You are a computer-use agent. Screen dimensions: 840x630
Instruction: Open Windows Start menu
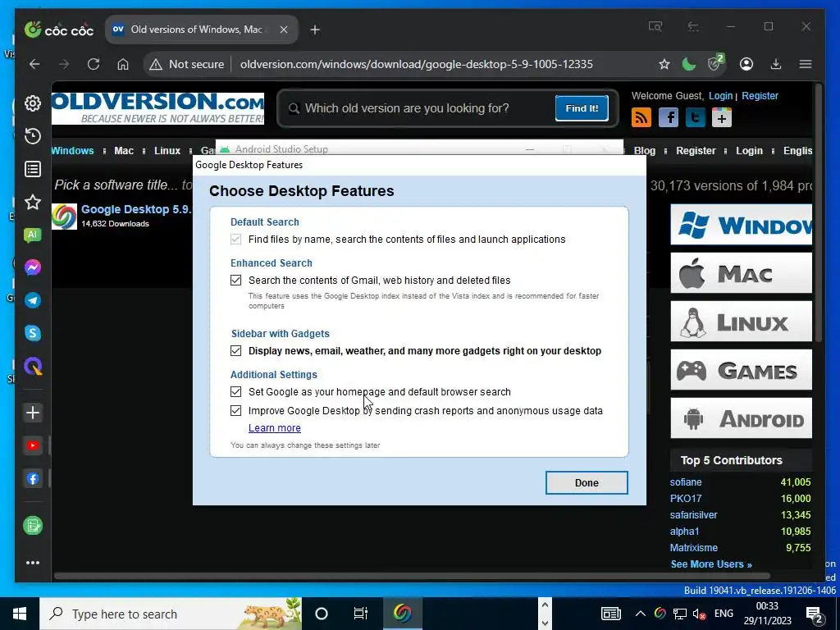pyautogui.click(x=20, y=614)
